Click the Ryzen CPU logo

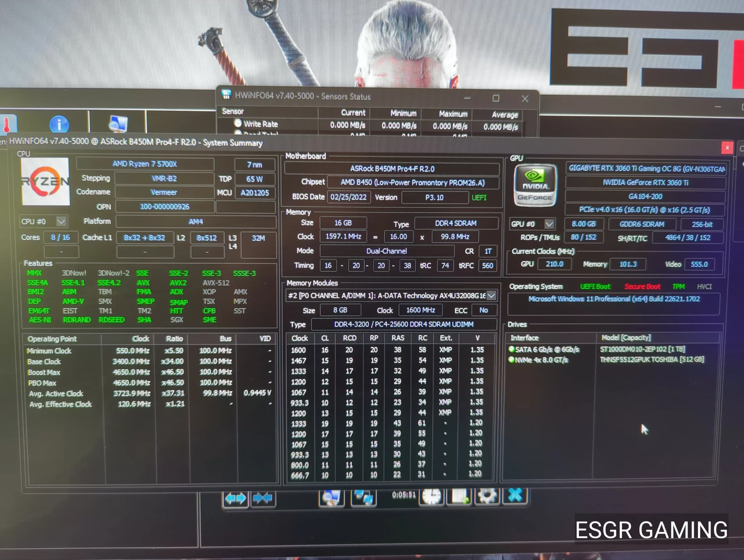(x=45, y=182)
